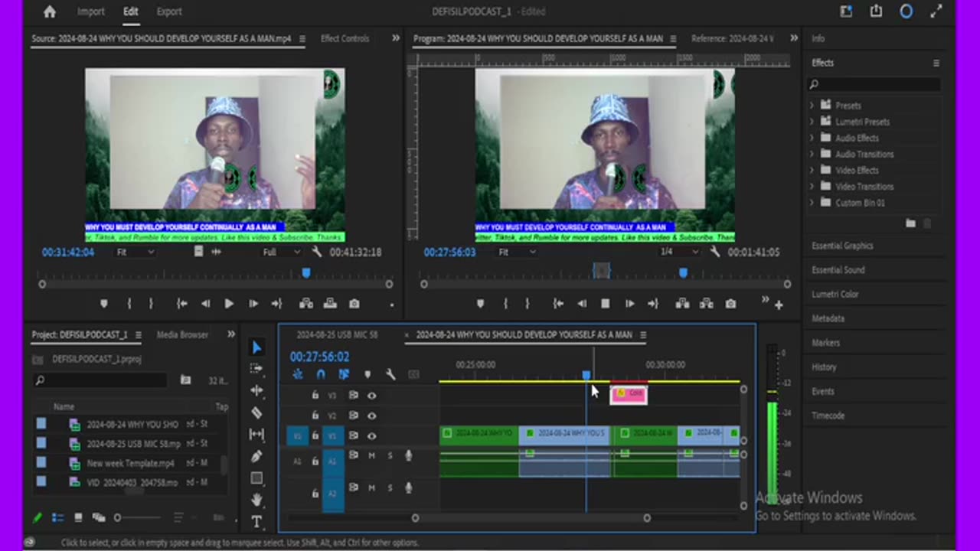Toggle lock on V3 track
Viewport: 980px width, 551px height.
pos(315,396)
